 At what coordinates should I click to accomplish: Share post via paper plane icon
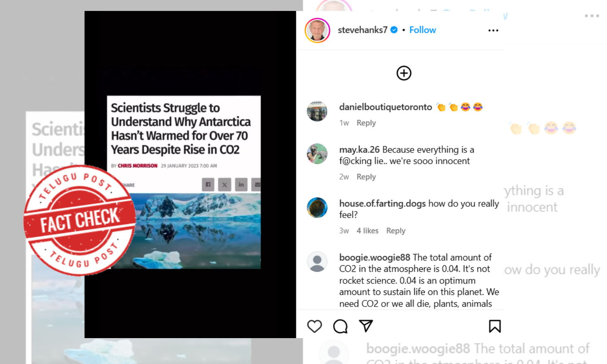pyautogui.click(x=366, y=326)
